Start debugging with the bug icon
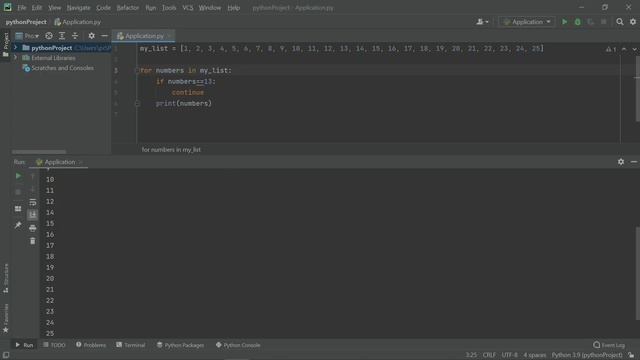 pos(578,22)
